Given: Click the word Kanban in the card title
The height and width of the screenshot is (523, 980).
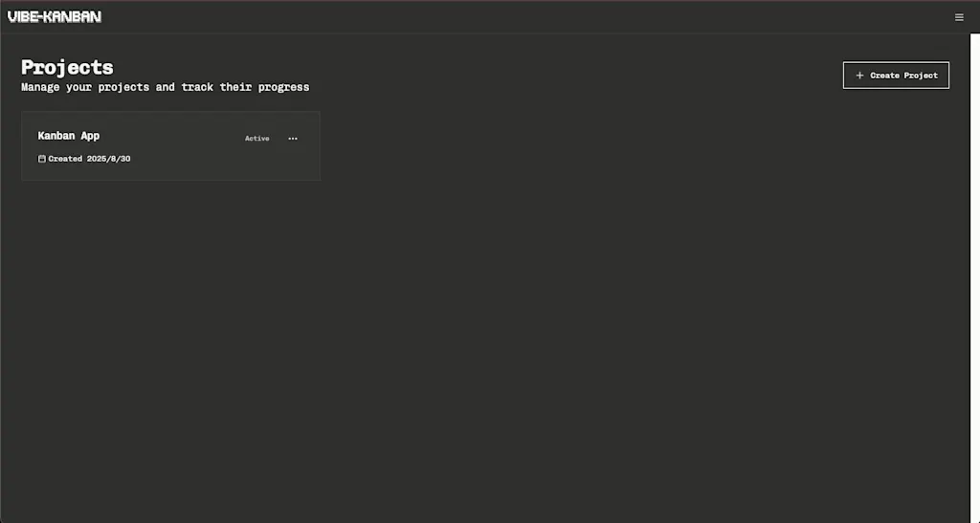Looking at the screenshot, I should (x=56, y=136).
